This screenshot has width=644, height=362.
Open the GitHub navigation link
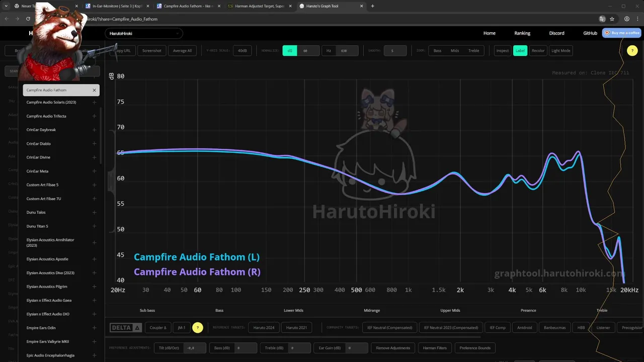pyautogui.click(x=590, y=33)
